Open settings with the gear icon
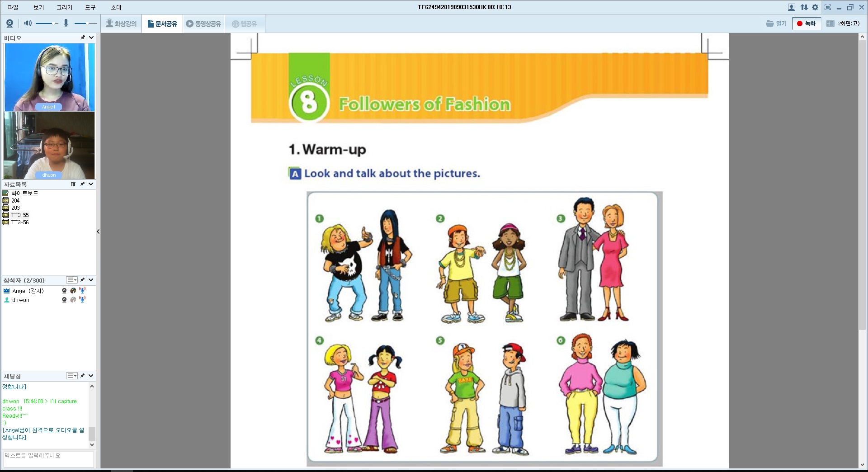This screenshot has width=868, height=472. (x=815, y=7)
